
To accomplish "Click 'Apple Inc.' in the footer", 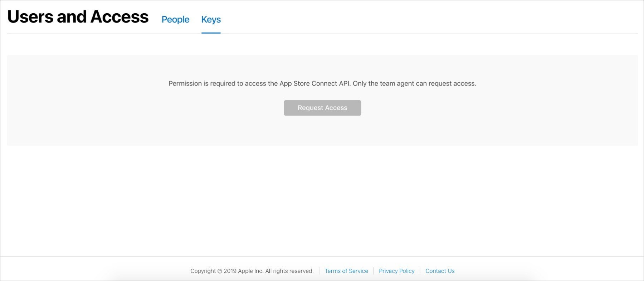I will pyautogui.click(x=250, y=271).
